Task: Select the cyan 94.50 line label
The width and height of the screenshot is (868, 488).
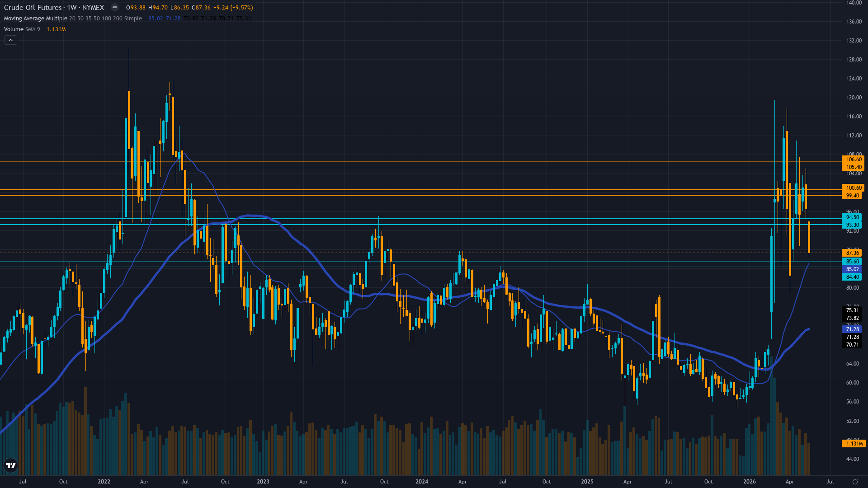Action: pyautogui.click(x=852, y=217)
